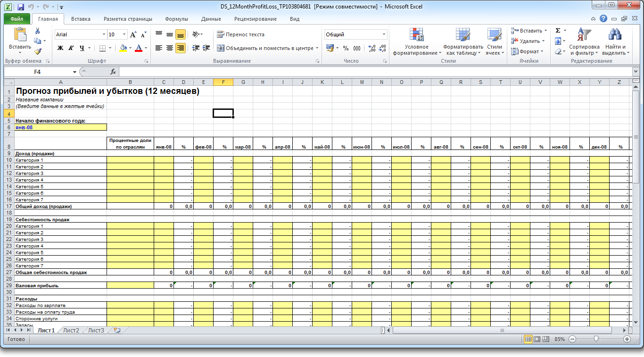
Task: Open the Arial font name dropdown
Action: (x=104, y=34)
